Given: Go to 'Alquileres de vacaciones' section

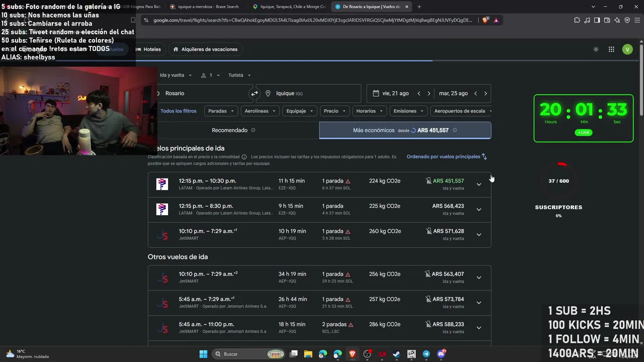Looking at the screenshot, I should (205, 49).
